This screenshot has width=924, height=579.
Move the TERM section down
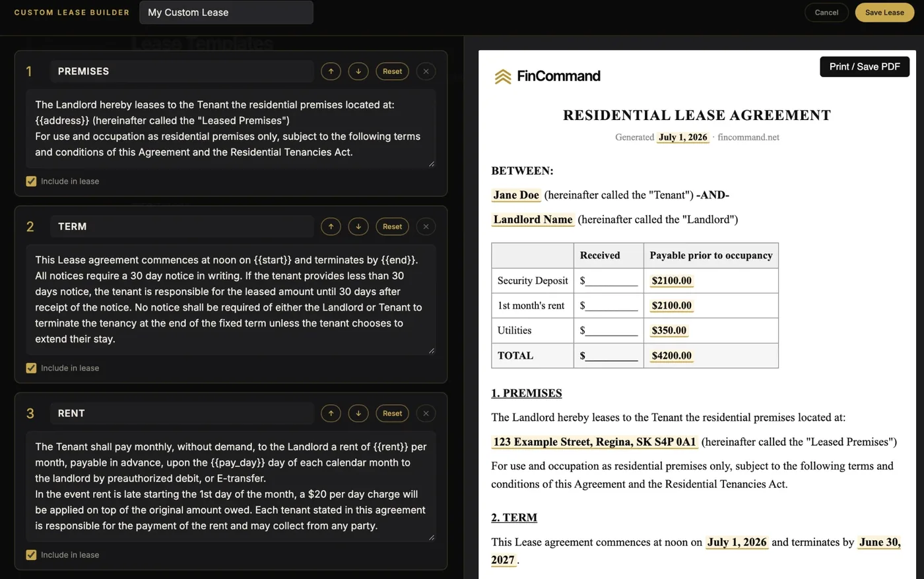[358, 227]
